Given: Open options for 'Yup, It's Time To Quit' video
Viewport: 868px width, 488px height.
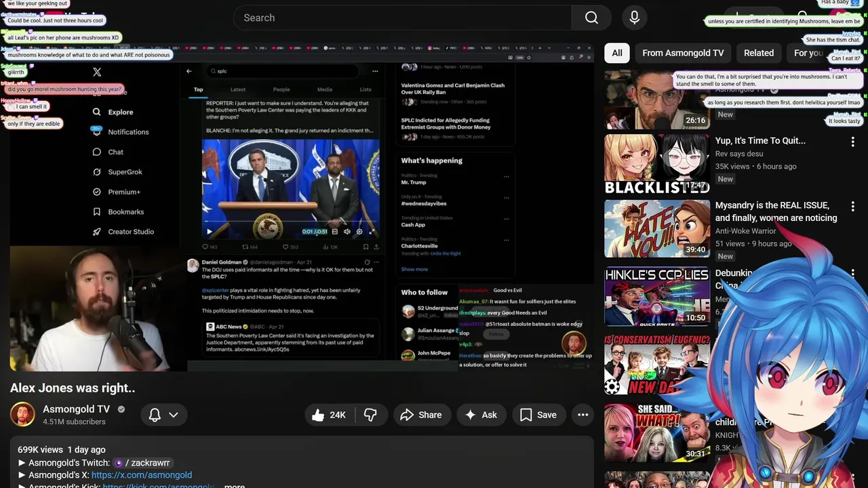Looking at the screenshot, I should [852, 142].
